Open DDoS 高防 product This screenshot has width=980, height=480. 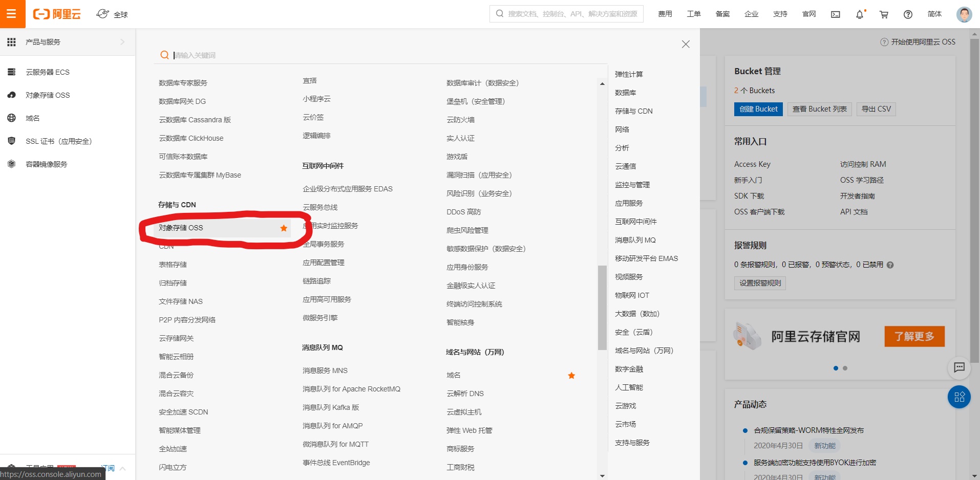464,212
